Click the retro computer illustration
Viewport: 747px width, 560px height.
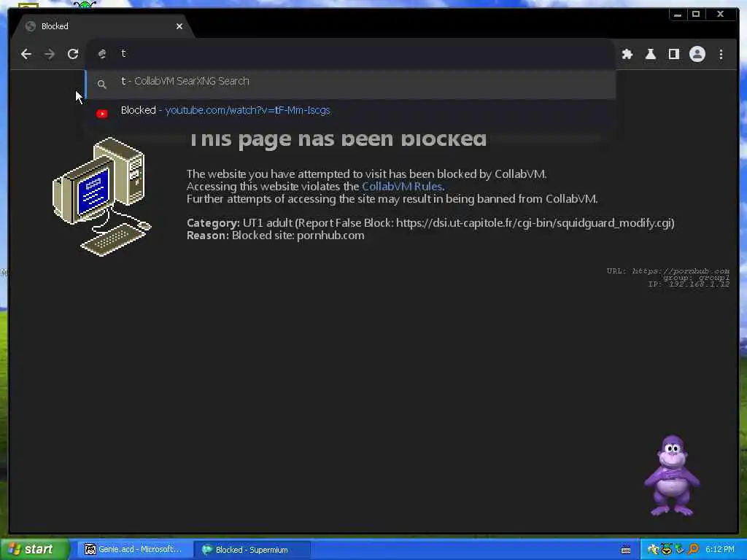[x=101, y=196]
